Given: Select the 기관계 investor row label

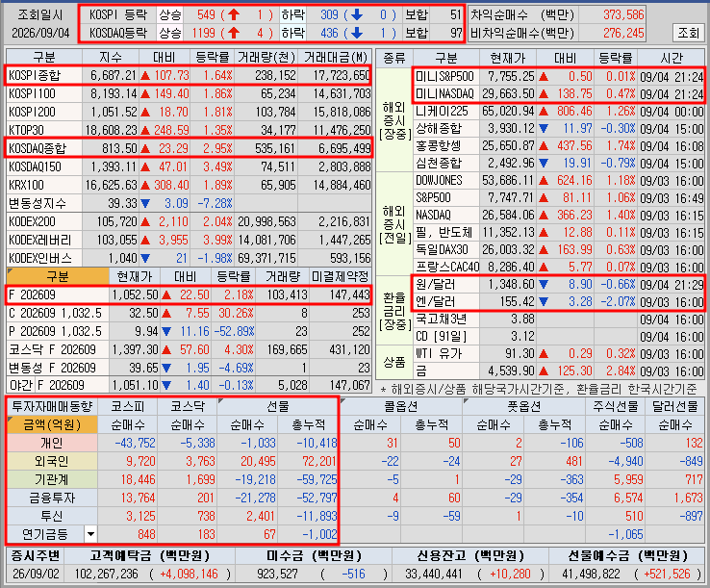Looking at the screenshot, I should pyautogui.click(x=52, y=479).
